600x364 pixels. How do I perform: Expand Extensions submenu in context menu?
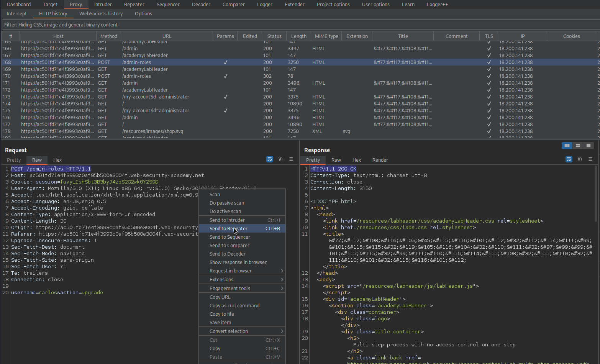pos(242,280)
